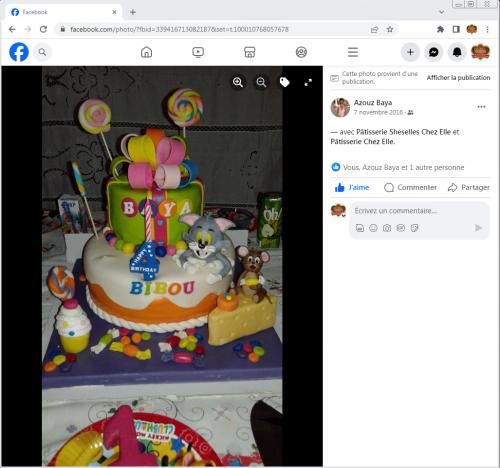Open the Facebook logo home link
Viewport: 500px width, 468px height.
pos(19,52)
